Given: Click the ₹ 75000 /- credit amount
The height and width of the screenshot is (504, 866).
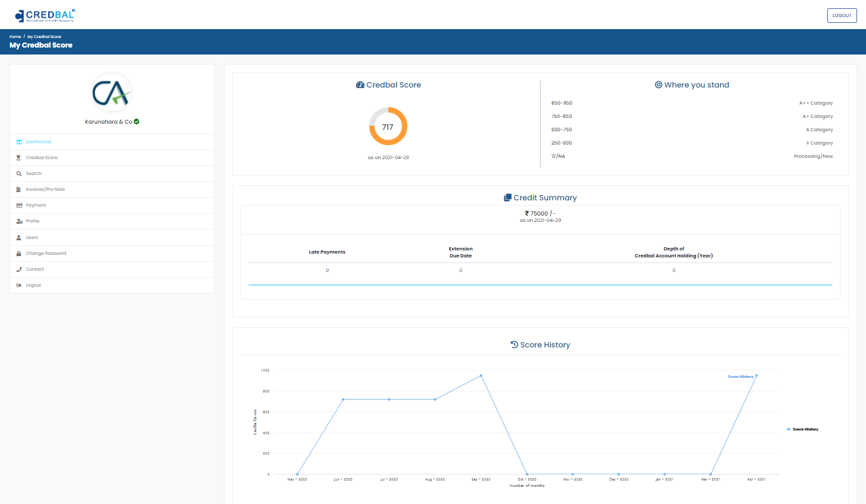Looking at the screenshot, I should pyautogui.click(x=540, y=214).
